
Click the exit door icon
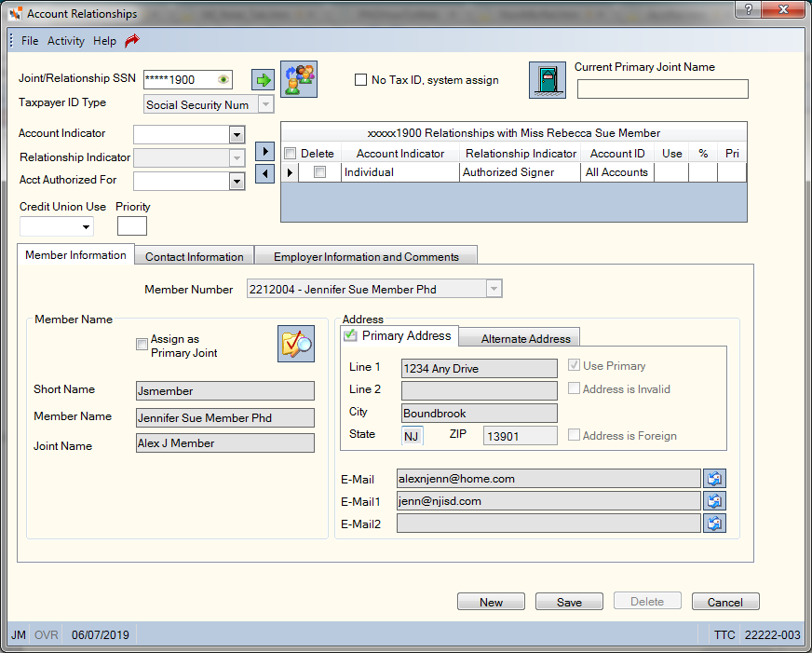tap(548, 80)
